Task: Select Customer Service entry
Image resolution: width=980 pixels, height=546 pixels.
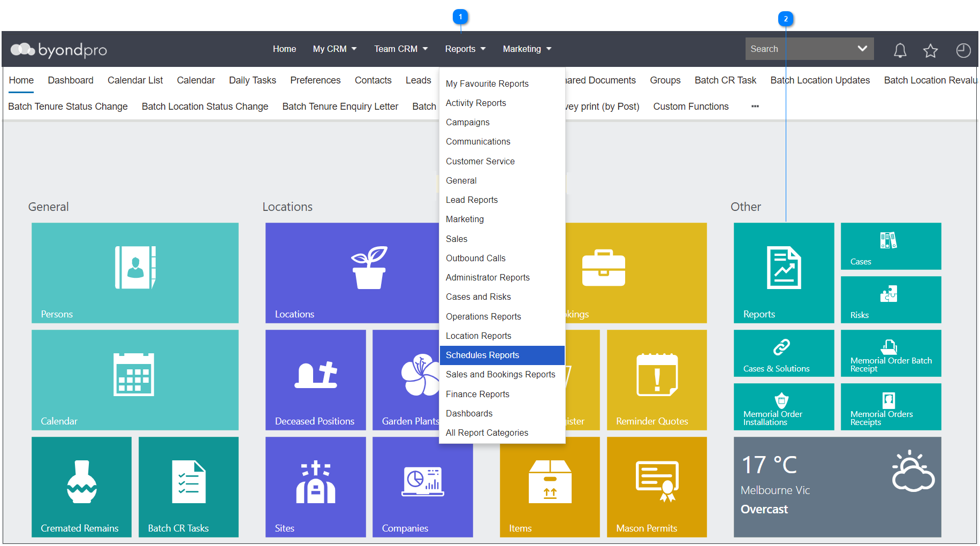Action: pos(502,161)
